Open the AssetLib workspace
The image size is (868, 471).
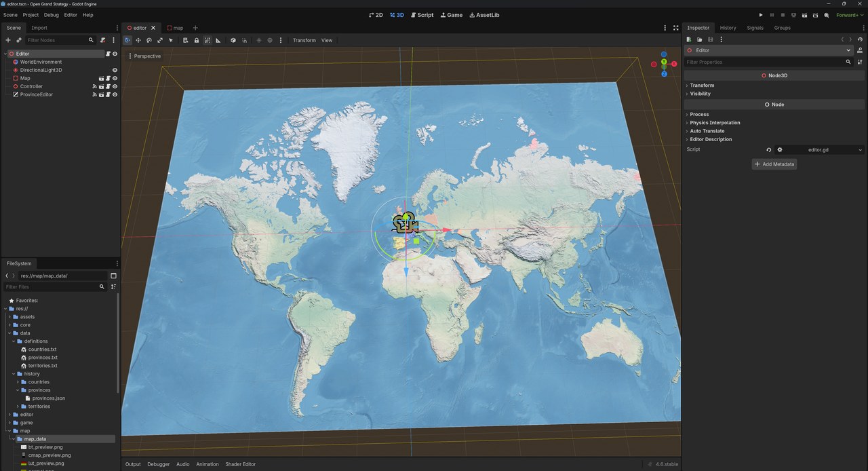click(484, 14)
